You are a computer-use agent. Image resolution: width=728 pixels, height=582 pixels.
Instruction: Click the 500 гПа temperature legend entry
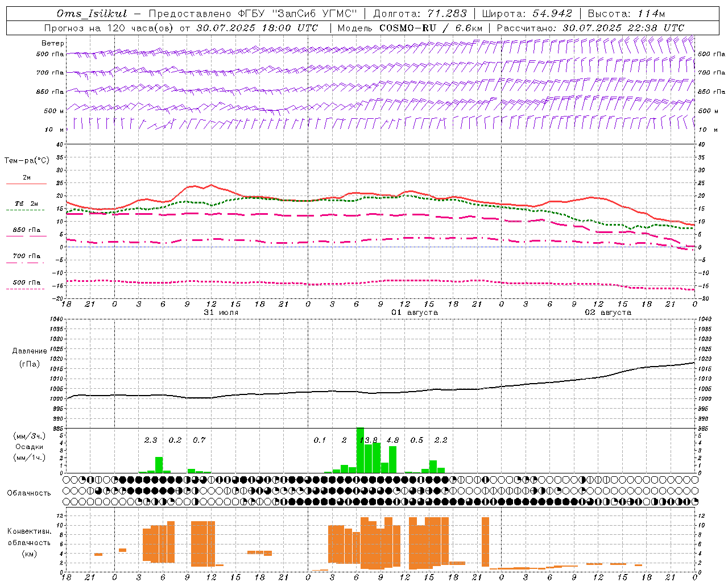pyautogui.click(x=26, y=282)
